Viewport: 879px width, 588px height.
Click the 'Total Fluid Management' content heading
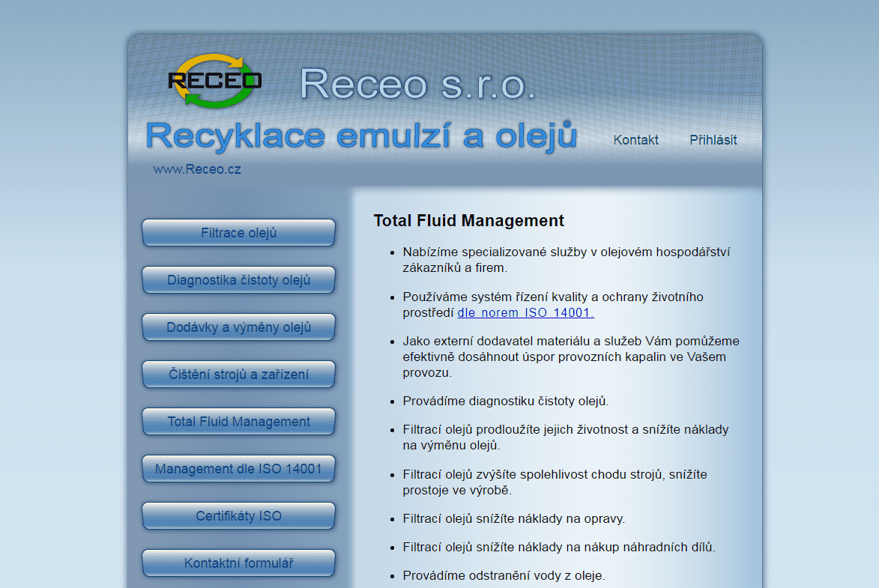(468, 221)
